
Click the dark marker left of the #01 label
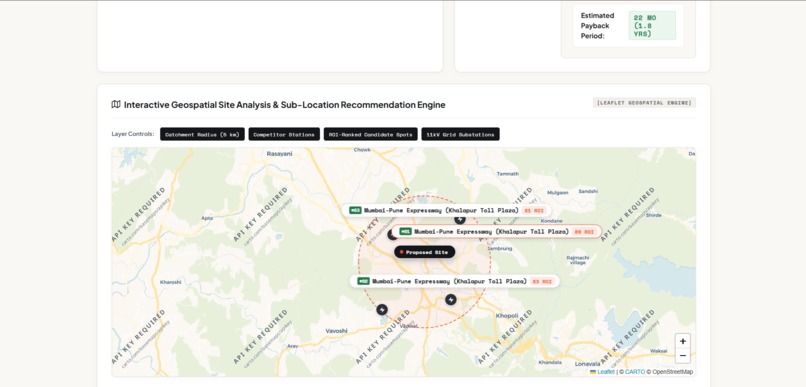point(392,235)
